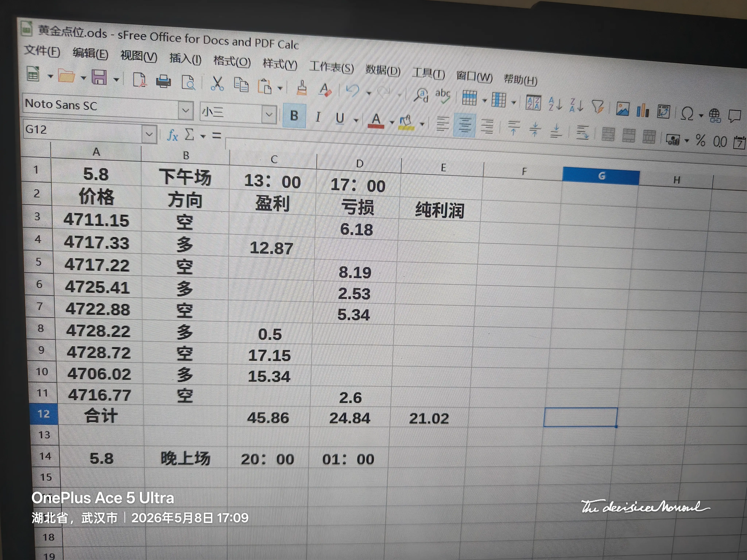Select column header A
This screenshot has height=560, width=747.
pyautogui.click(x=96, y=152)
